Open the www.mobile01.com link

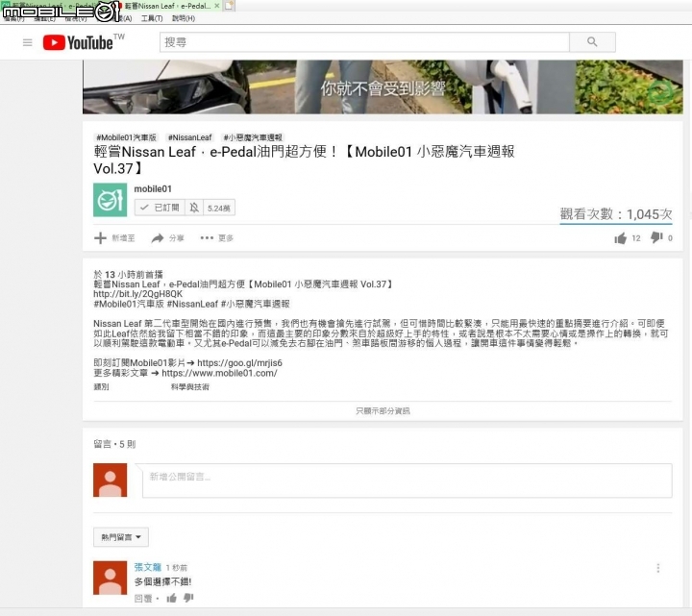[x=219, y=373]
